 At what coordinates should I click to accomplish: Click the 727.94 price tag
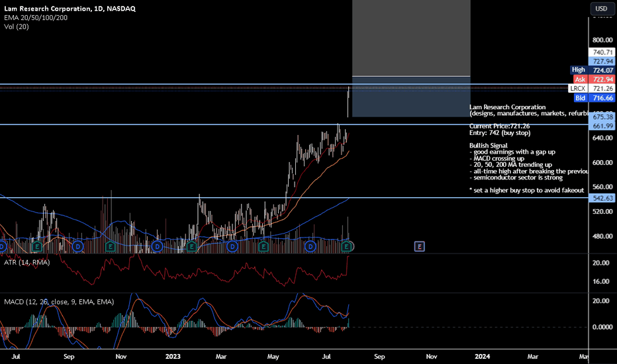(602, 62)
